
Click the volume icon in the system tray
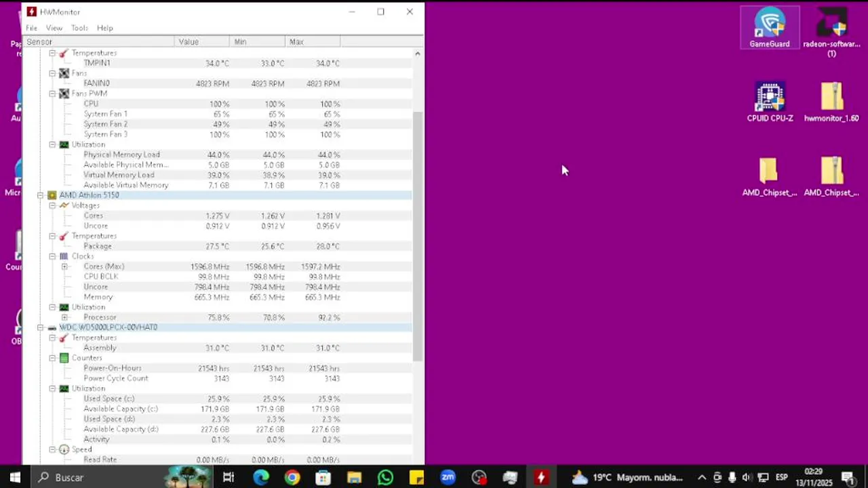[747, 477]
